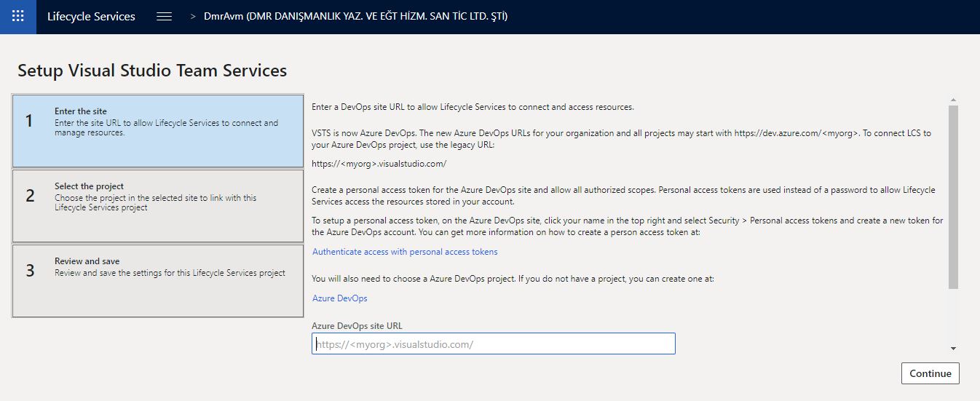Click the Azure DevOps site URL label
980x401 pixels.
click(357, 326)
